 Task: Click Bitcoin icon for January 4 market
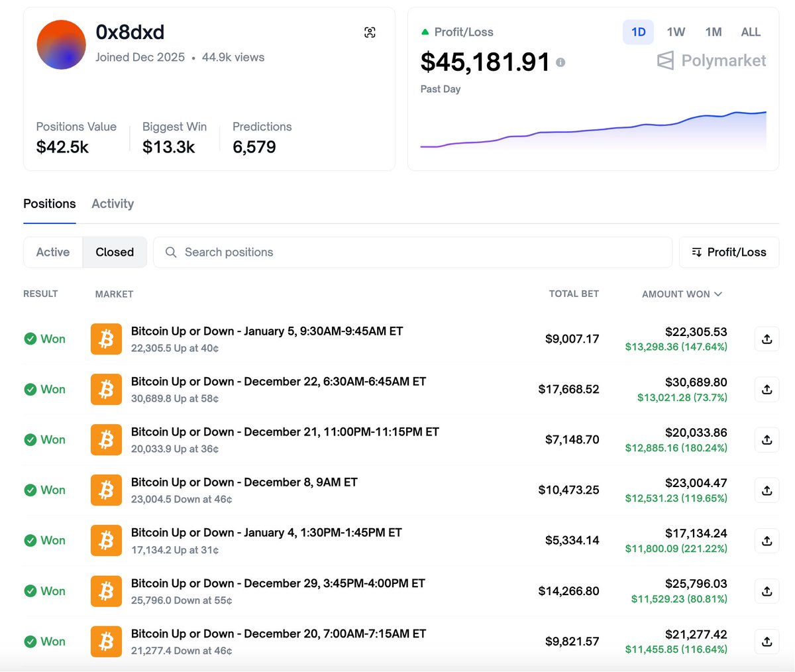106,540
